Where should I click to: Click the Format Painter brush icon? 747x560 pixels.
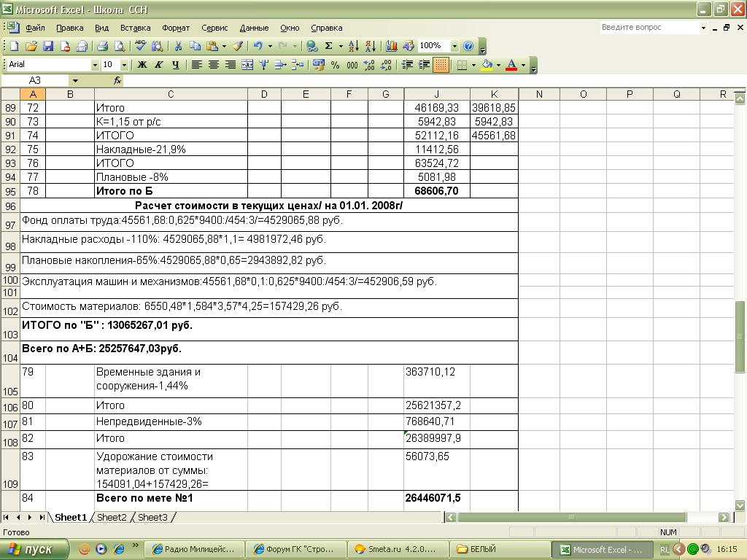(x=238, y=46)
